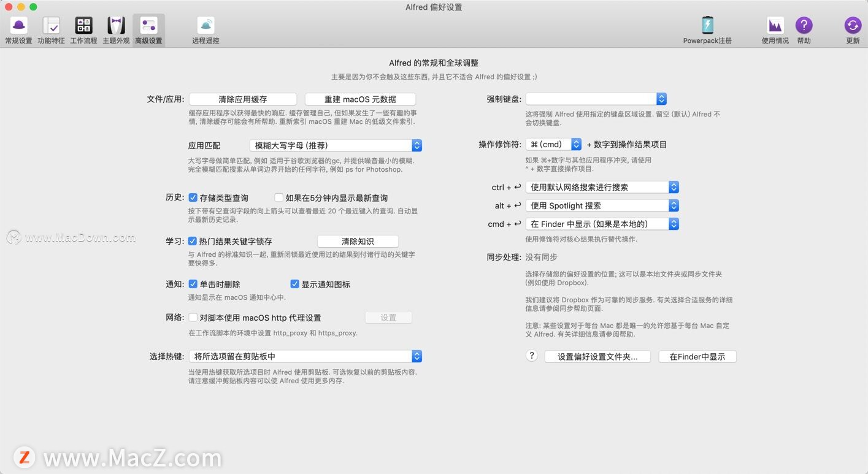Click the 网络: section label
The height and width of the screenshot is (474, 868).
[175, 318]
